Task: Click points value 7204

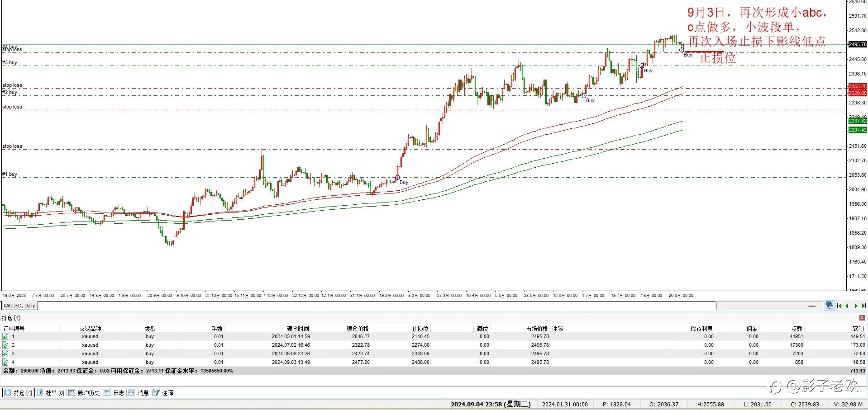Action: tap(798, 353)
